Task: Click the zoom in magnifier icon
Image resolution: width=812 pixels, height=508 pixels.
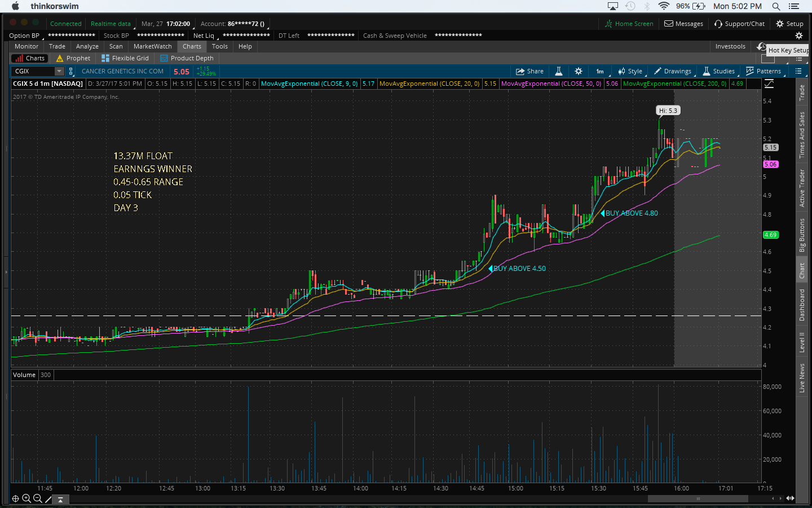Action: 27,498
